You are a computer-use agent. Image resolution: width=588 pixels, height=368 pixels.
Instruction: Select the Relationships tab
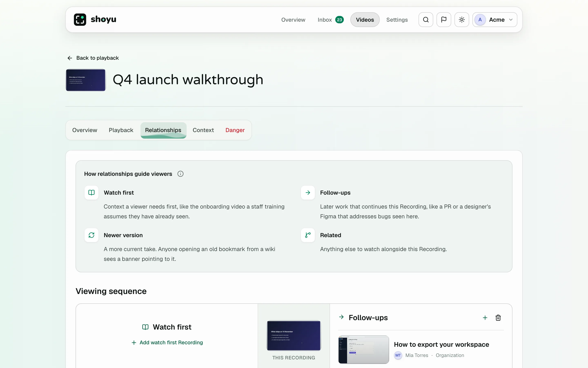163,130
